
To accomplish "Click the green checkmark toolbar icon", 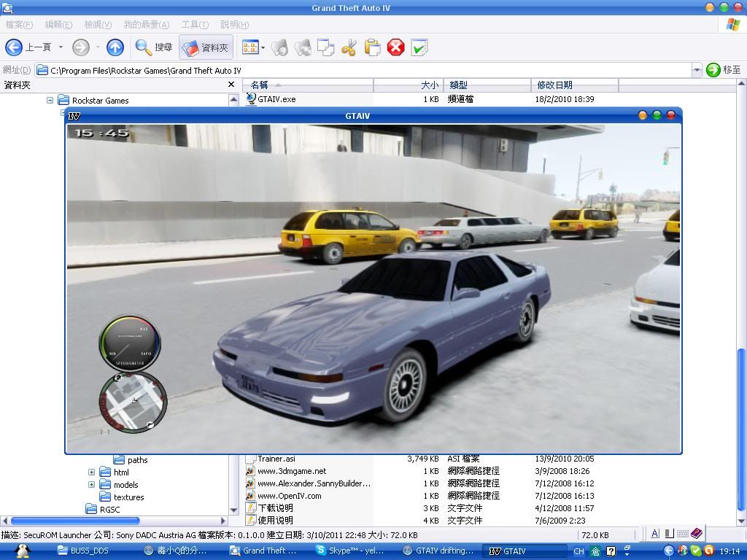I will coord(419,48).
